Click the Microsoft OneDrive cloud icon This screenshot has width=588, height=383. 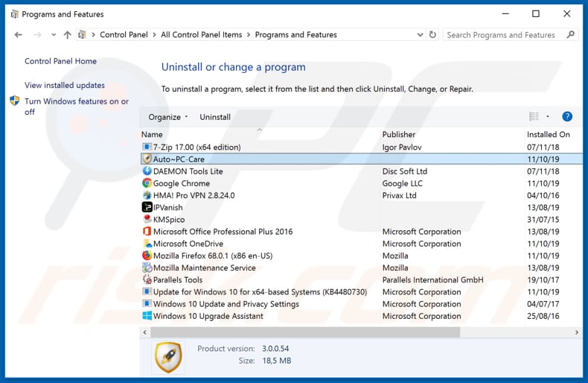[147, 244]
